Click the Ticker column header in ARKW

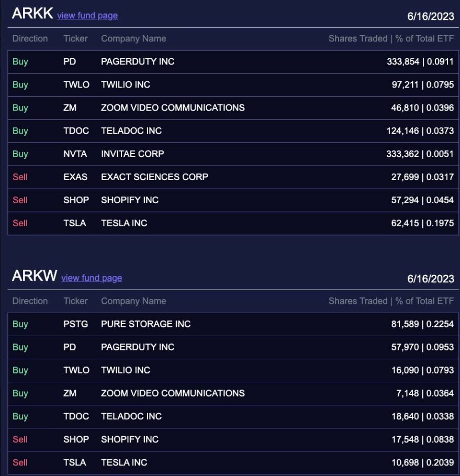(x=75, y=301)
